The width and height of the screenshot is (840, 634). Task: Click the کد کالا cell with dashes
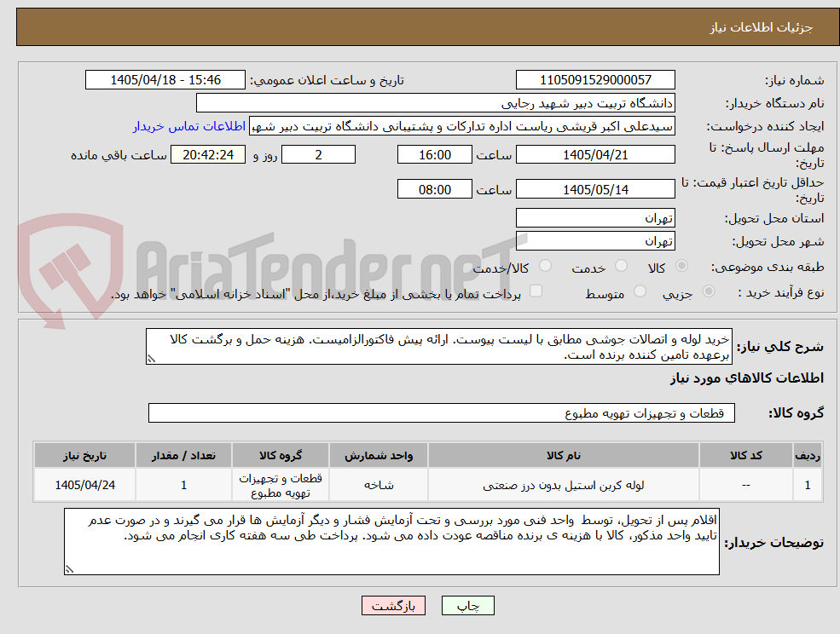click(x=745, y=485)
